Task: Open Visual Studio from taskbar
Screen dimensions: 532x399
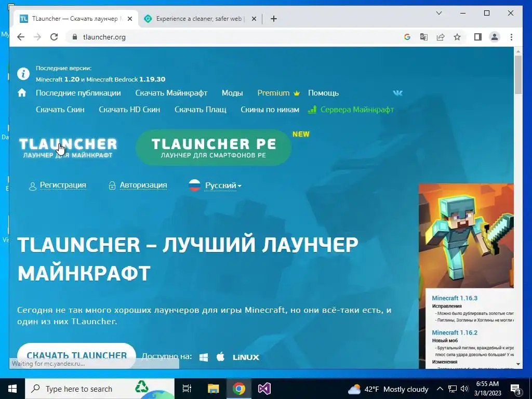Action: coord(264,389)
